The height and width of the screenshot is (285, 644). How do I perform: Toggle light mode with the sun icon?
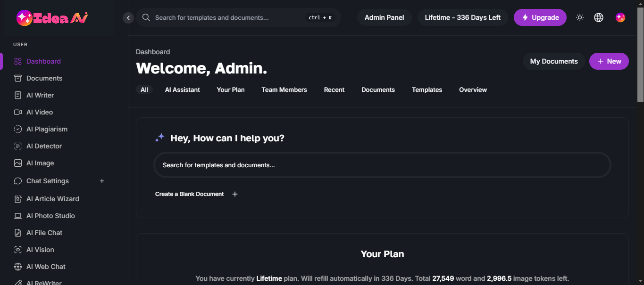580,17
